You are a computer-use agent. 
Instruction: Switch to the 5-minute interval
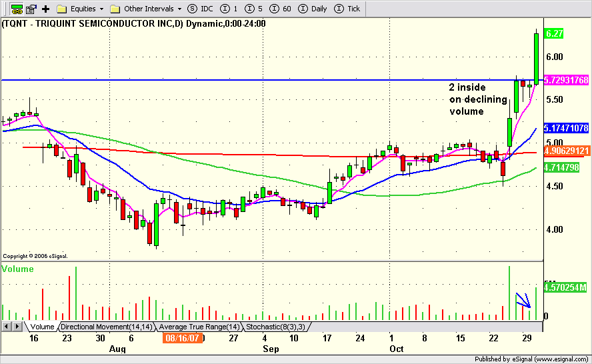(254, 9)
